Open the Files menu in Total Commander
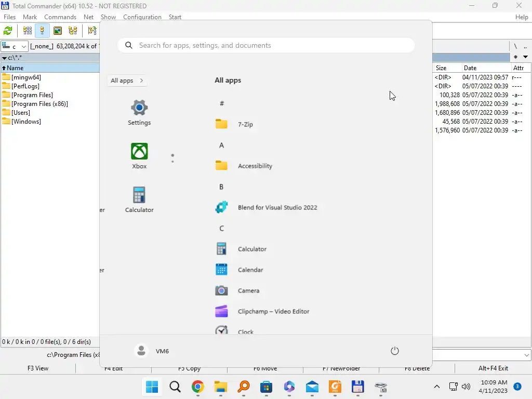The image size is (532, 399). coord(9,17)
